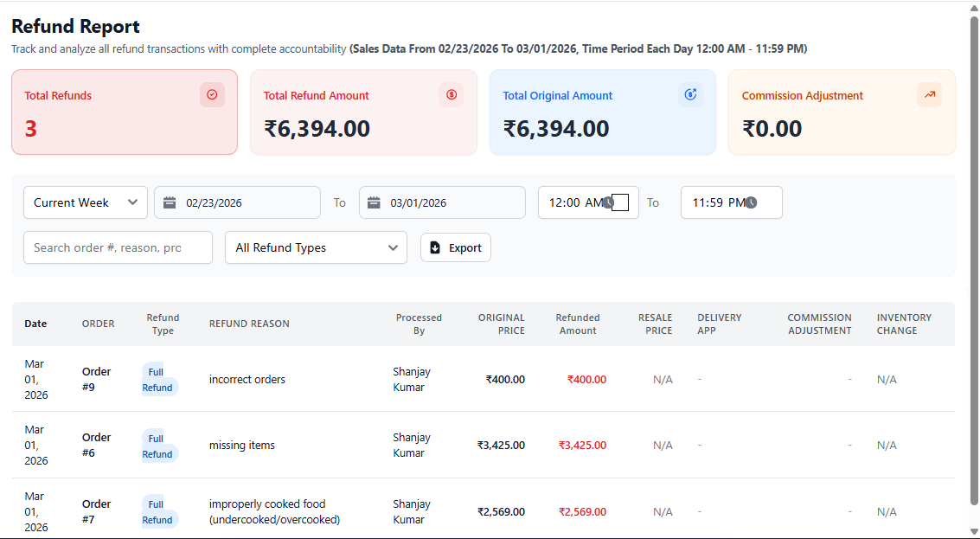
Task: Click the icon on the Total Original Amount card
Action: tap(690, 94)
